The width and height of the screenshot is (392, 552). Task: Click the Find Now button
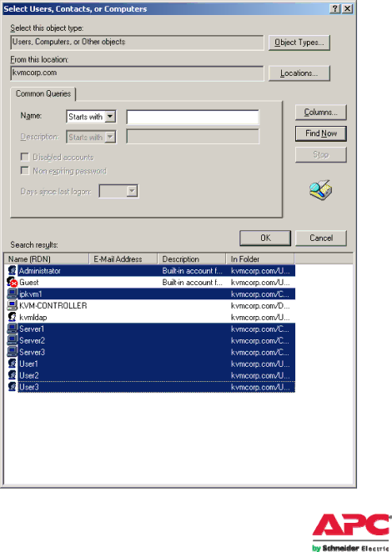(321, 133)
